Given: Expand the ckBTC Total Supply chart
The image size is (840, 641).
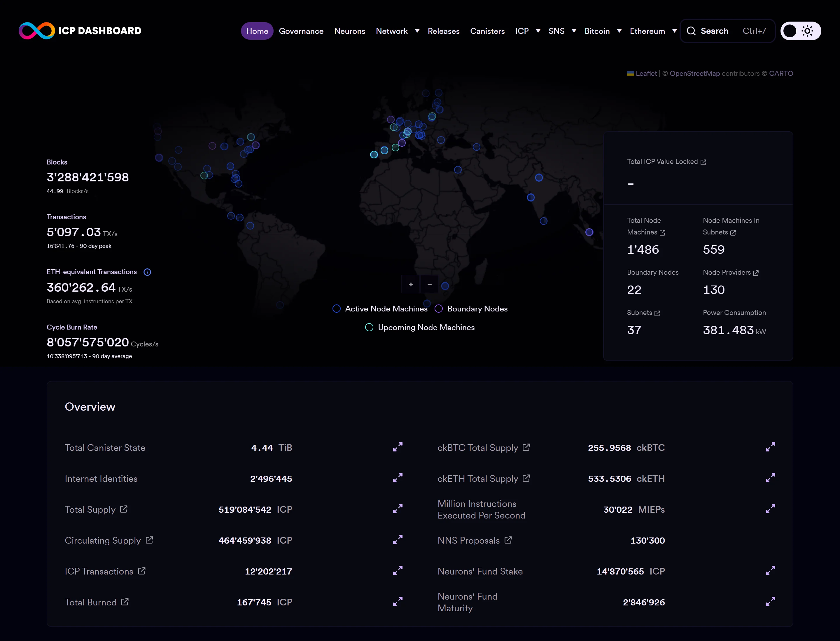Looking at the screenshot, I should point(771,447).
